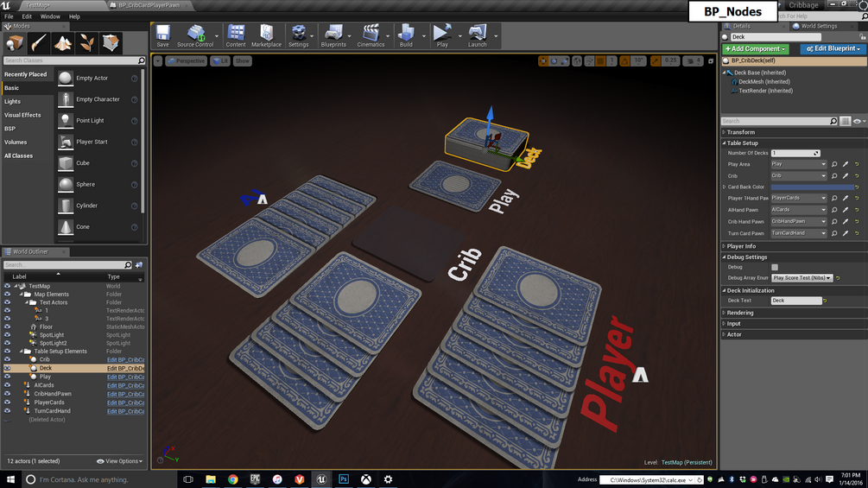Click eyedropper picker for Crib property

pos(846,176)
